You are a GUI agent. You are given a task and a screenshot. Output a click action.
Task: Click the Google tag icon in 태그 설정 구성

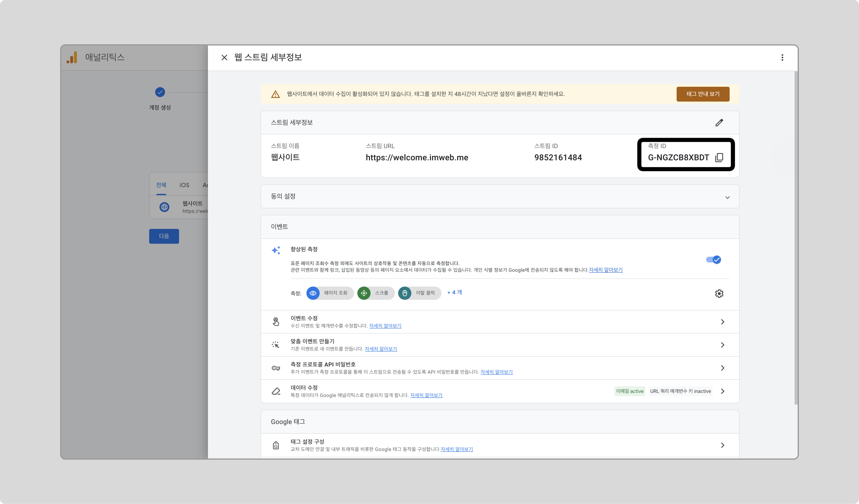(276, 445)
